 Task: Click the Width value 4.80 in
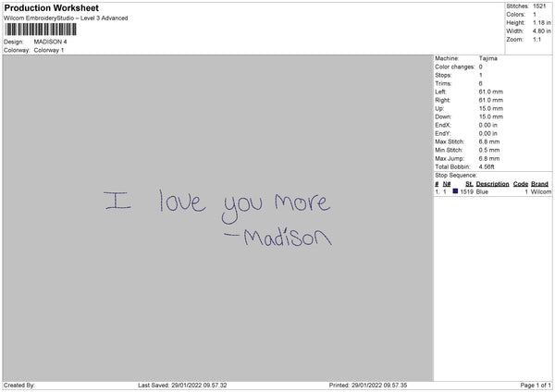(x=542, y=31)
